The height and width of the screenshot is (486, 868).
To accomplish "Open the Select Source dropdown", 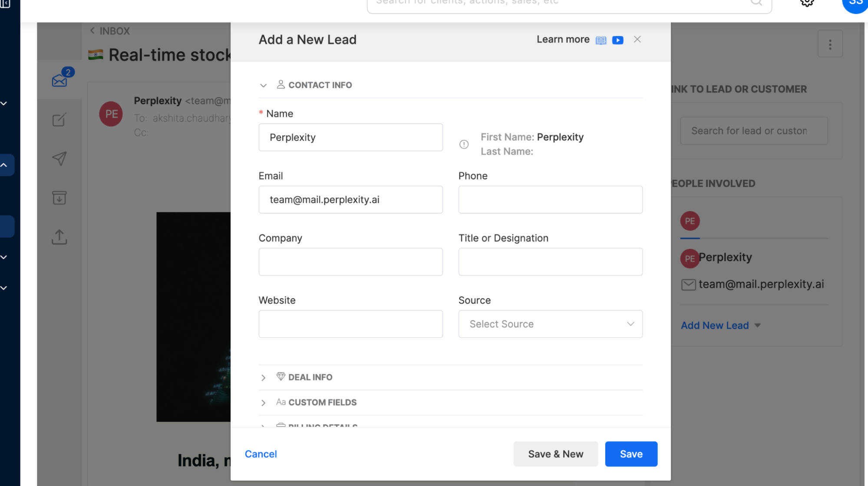I will click(550, 324).
